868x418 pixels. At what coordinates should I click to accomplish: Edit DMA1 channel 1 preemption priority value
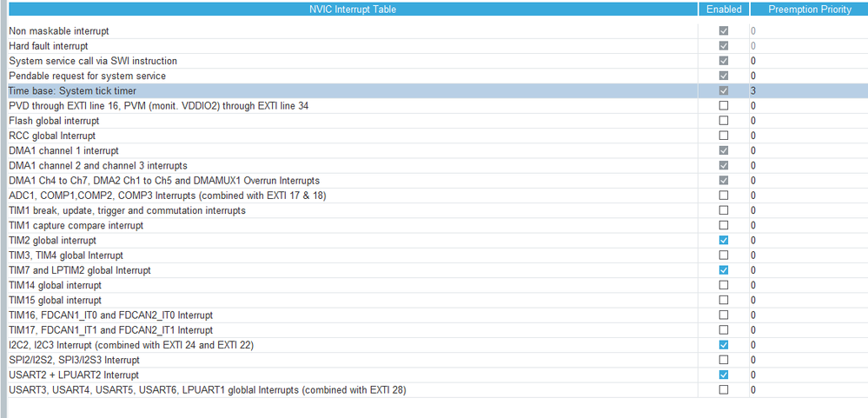[x=809, y=150]
